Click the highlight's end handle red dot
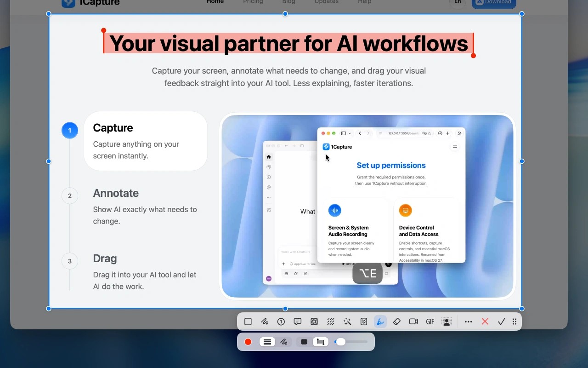 point(473,56)
